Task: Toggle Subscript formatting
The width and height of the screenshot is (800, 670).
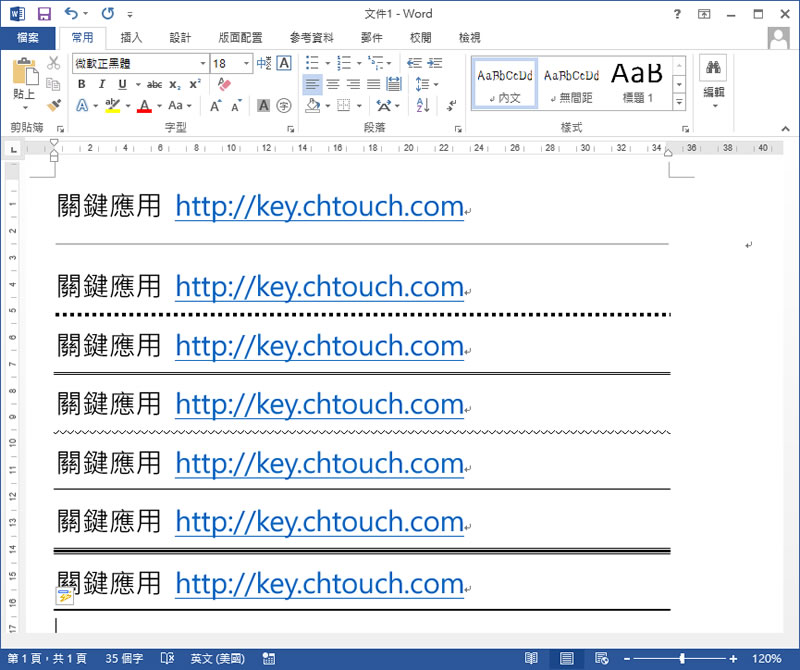Action: 175,85
